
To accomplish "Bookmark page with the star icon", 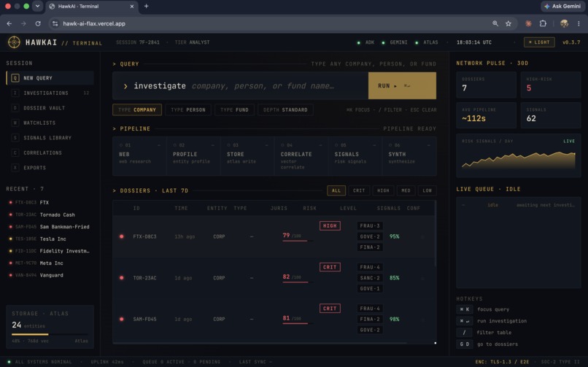I will tap(508, 23).
